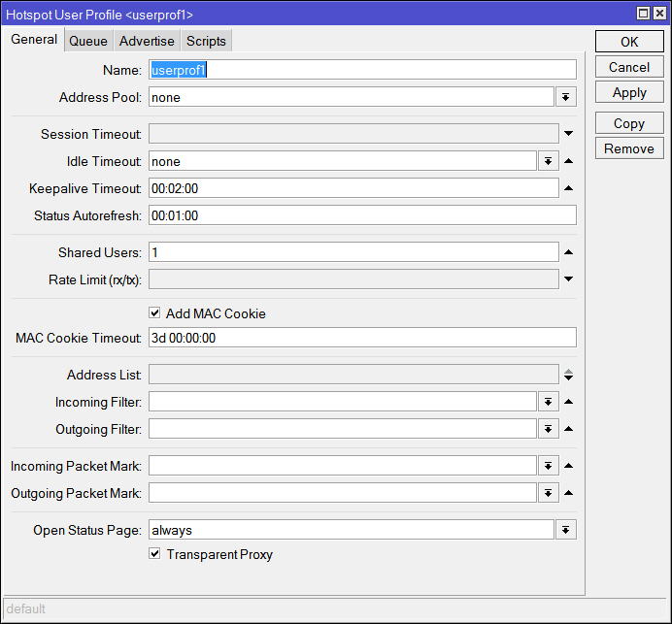Open the Idle Timeout dropdown list

pos(548,162)
